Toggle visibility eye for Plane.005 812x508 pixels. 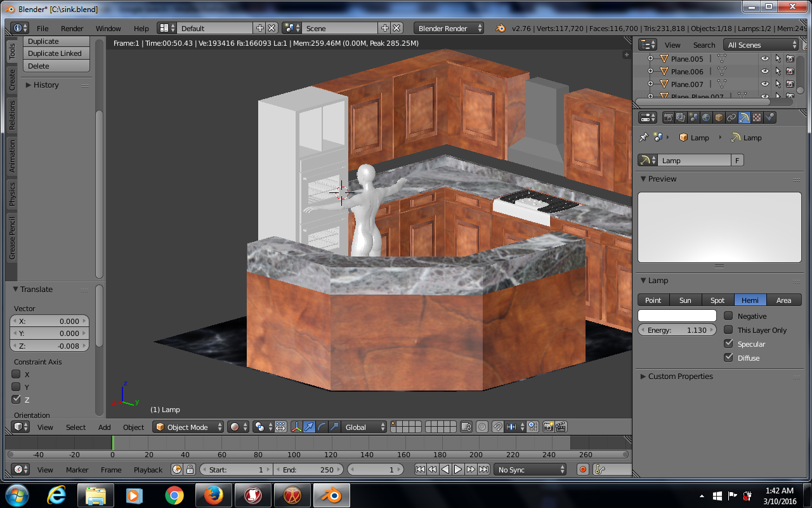tap(765, 58)
